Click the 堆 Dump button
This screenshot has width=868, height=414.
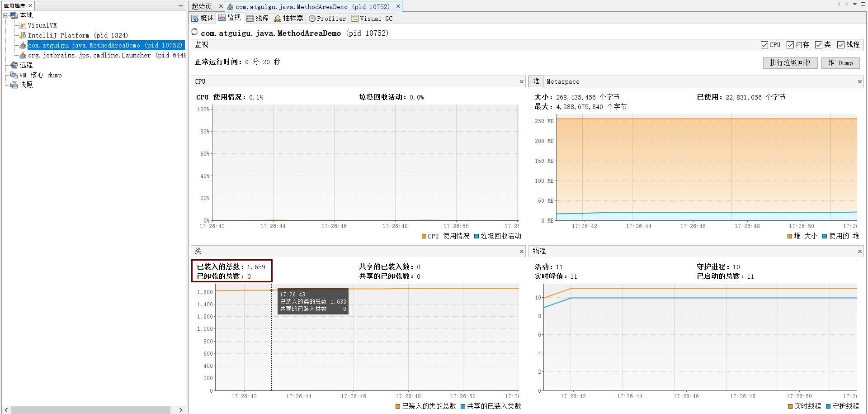(840, 63)
